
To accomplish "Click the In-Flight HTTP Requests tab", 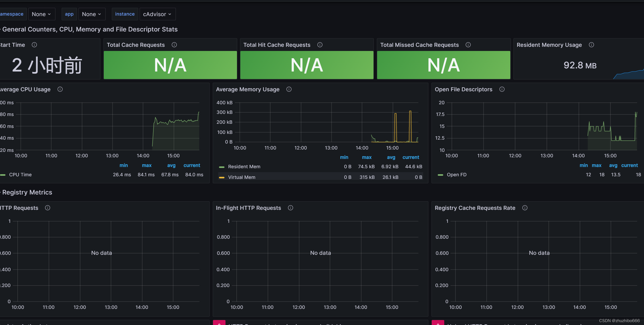I will [x=248, y=207].
